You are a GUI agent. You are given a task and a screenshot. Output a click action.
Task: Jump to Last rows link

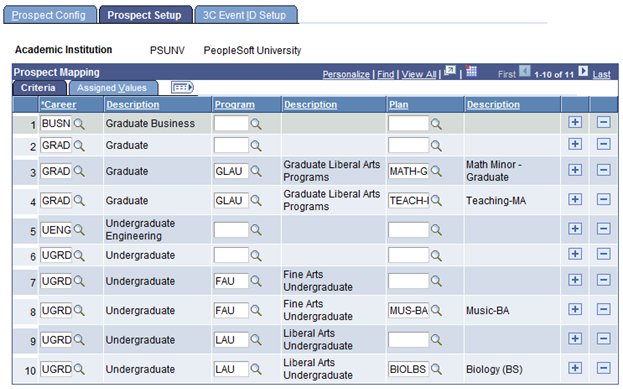602,74
